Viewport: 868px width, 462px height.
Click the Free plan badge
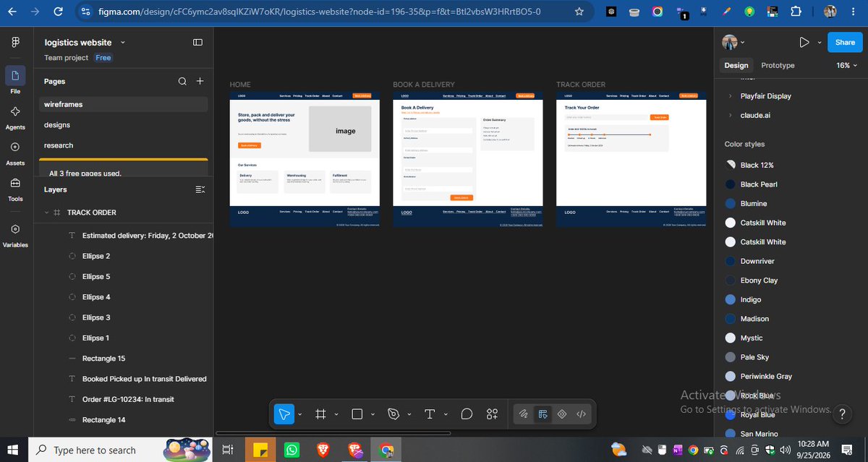click(x=103, y=58)
